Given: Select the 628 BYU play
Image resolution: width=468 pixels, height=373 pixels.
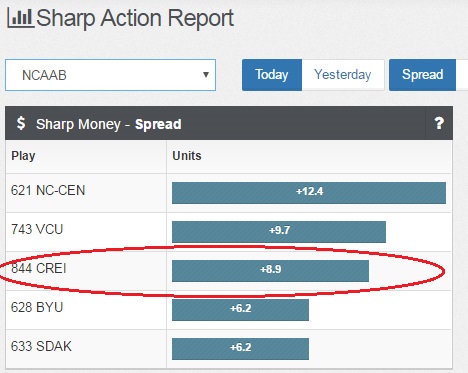Looking at the screenshot, I should click(x=37, y=307).
